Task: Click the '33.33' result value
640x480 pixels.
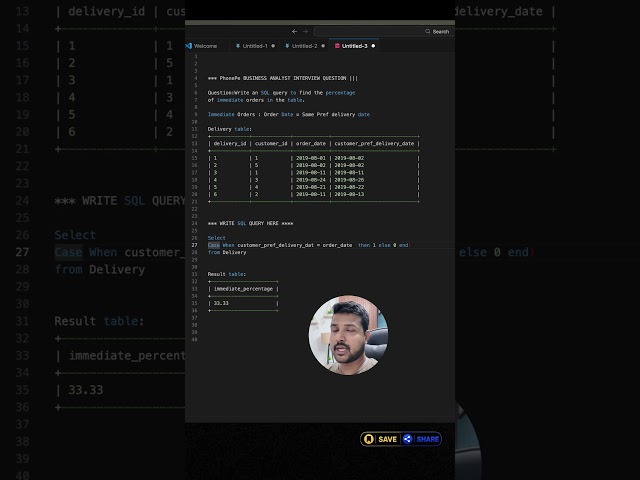Action: pos(221,303)
